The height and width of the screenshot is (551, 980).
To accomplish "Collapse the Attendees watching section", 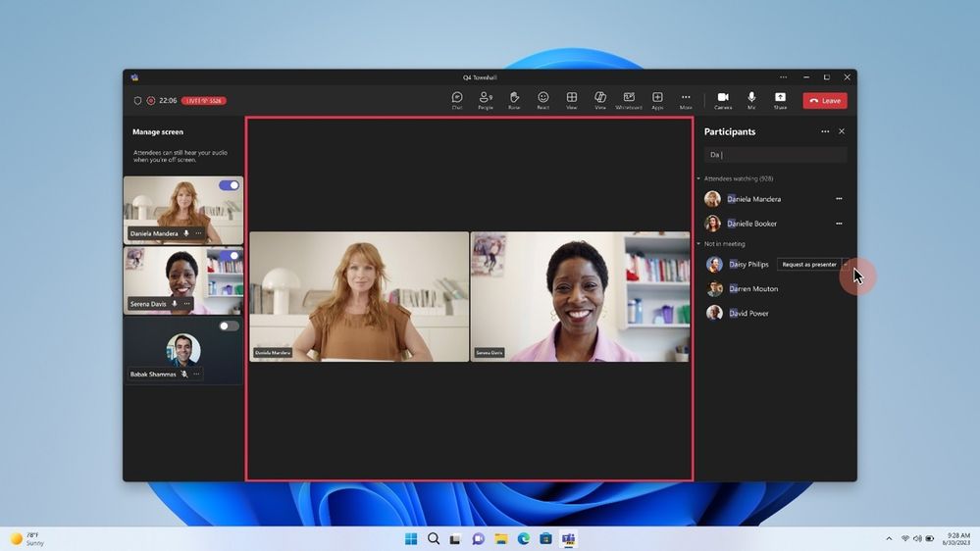I will point(698,179).
